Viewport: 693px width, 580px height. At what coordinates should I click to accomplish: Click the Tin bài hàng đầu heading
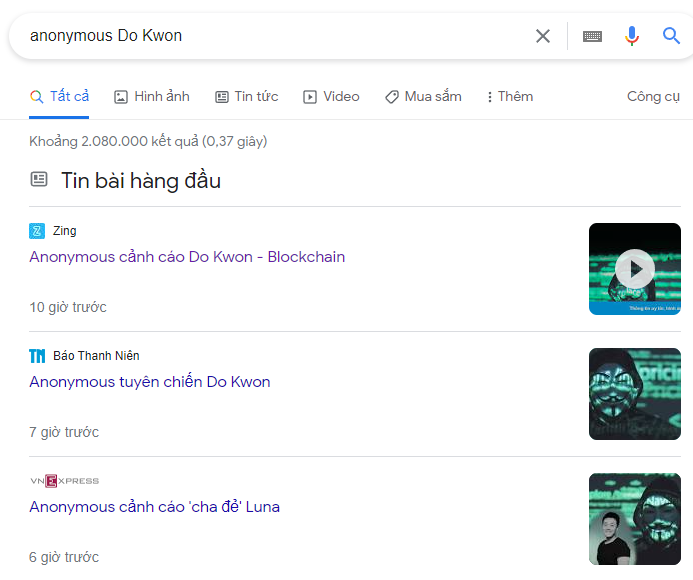pyautogui.click(x=141, y=181)
